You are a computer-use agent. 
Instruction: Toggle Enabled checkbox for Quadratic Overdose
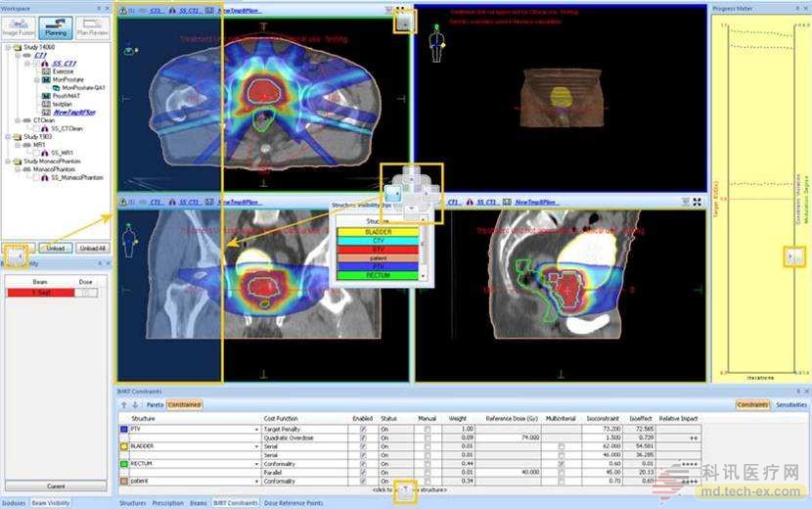[363, 438]
